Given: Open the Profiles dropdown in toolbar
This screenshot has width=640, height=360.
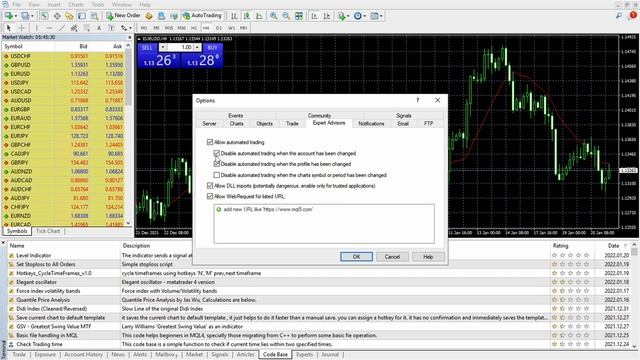Looking at the screenshot, I should tap(27, 16).
